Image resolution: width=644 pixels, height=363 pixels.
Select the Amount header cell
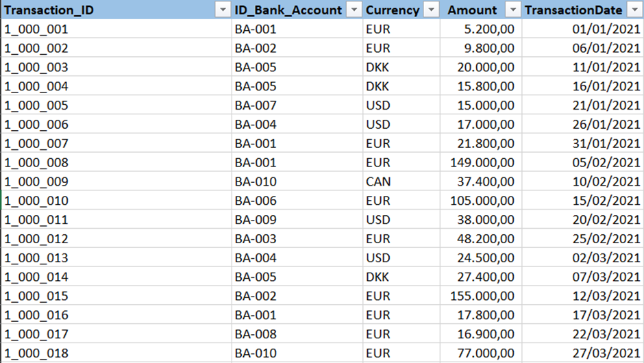pyautogui.click(x=481, y=10)
